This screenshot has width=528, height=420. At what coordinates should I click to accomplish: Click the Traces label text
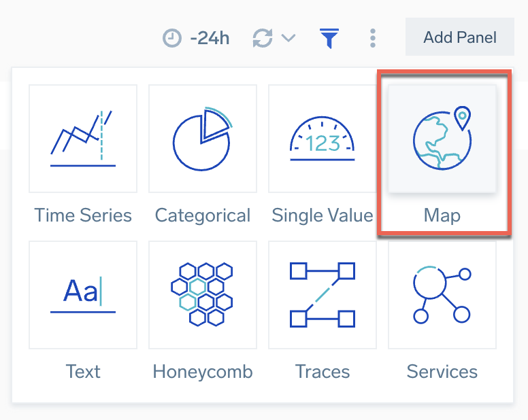[x=323, y=372]
